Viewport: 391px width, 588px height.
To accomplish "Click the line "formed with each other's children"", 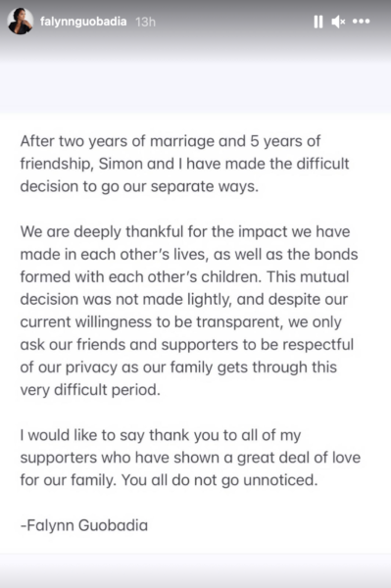I will tap(184, 276).
